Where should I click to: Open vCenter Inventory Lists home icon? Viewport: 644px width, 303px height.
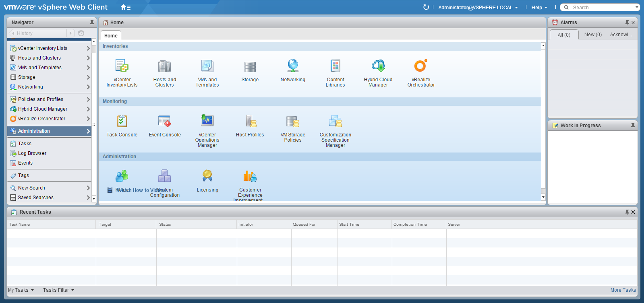click(x=122, y=66)
